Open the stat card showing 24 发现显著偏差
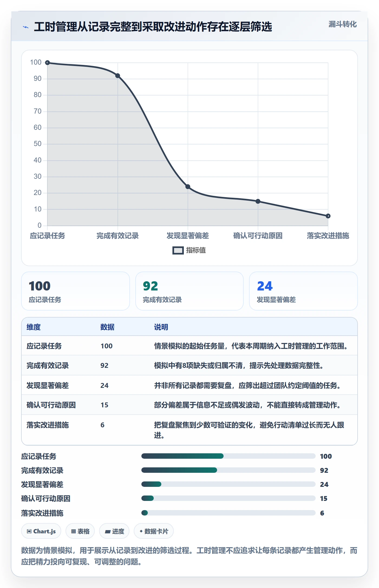Viewport: 379px width, 588px height. pos(303,291)
